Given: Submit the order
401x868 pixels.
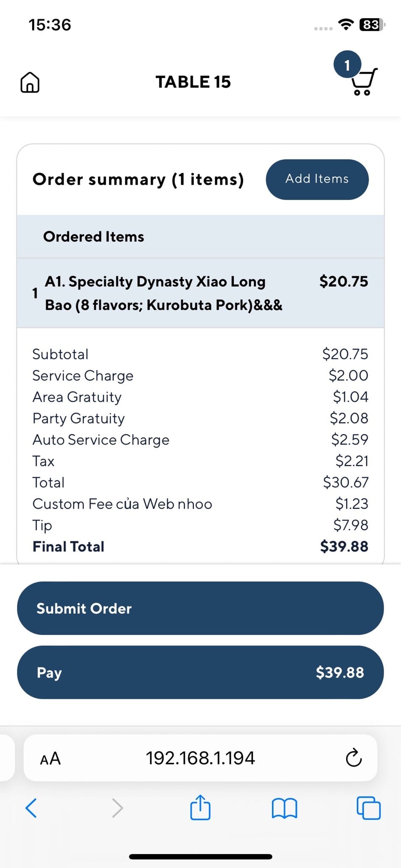Looking at the screenshot, I should tap(200, 608).
